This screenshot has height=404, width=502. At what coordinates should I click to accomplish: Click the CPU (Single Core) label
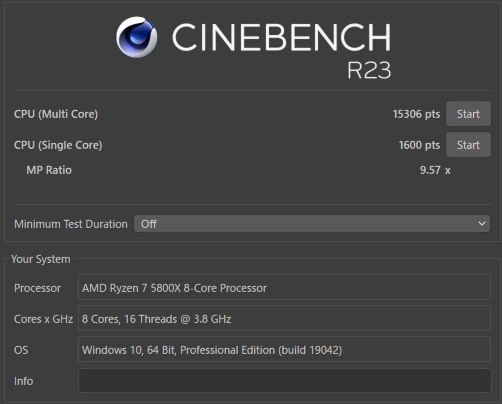[58, 145]
